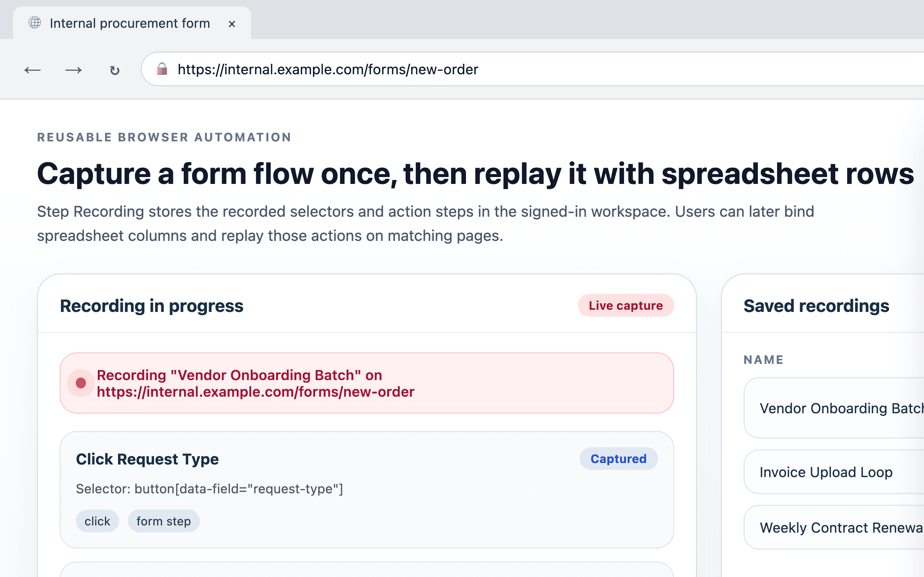Click the globe favicon on the tab
Screen dimensions: 924x577
tap(35, 23)
